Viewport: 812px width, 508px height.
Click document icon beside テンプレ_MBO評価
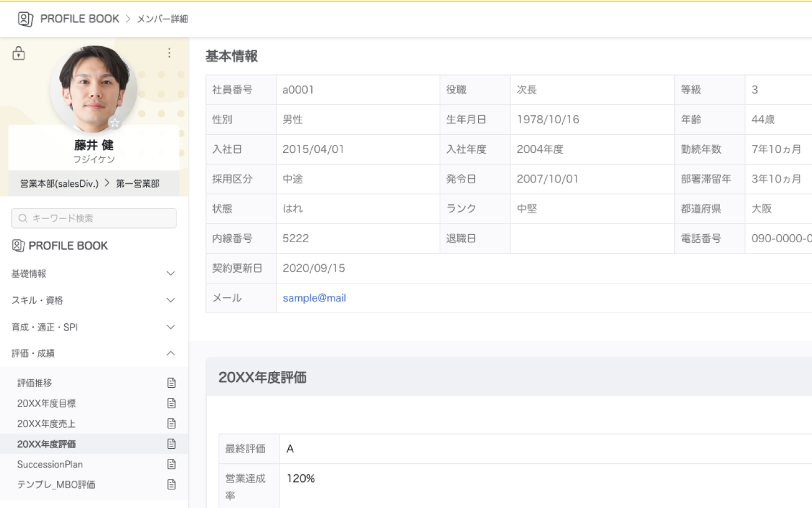click(x=171, y=485)
